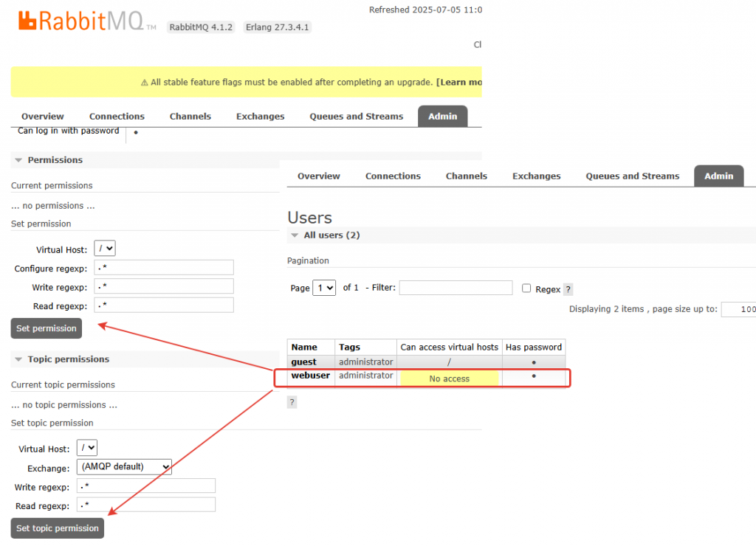The image size is (756, 546).
Task: Click Can access virtual hosts column header
Action: tap(450, 347)
